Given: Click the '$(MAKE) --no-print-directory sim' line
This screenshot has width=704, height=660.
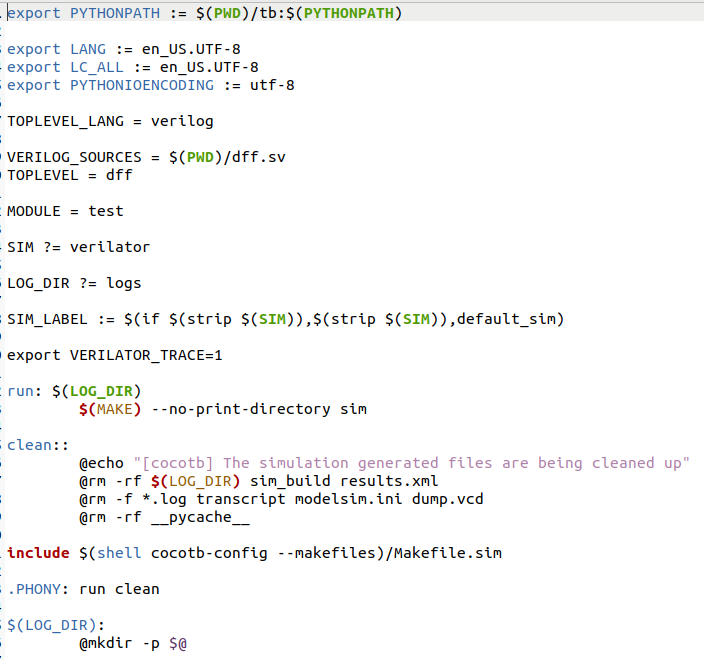Looking at the screenshot, I should pos(223,409).
